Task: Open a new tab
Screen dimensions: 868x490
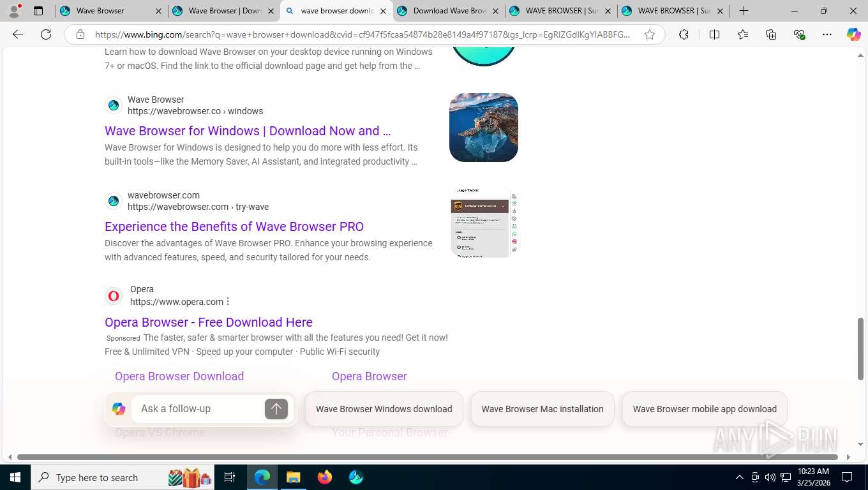Action: tap(744, 11)
